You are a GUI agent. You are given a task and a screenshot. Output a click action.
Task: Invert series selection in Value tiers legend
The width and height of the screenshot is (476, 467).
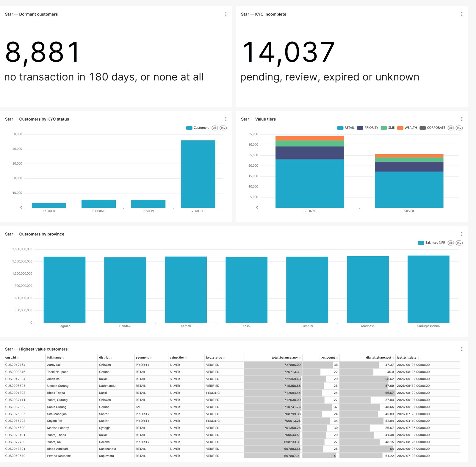(459, 128)
